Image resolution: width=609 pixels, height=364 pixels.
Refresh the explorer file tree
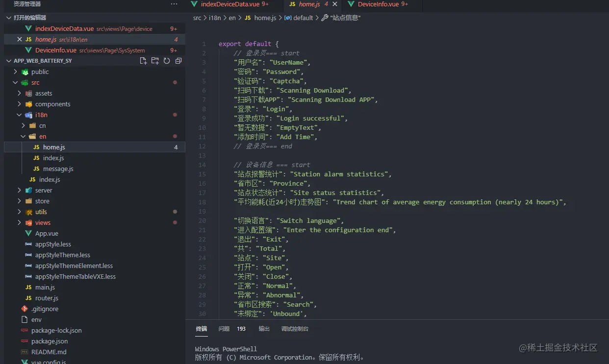[167, 61]
